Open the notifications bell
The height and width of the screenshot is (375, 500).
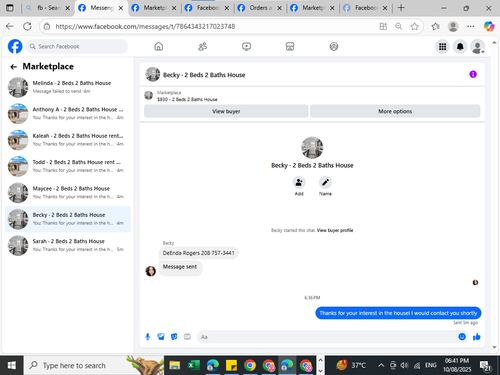460,47
